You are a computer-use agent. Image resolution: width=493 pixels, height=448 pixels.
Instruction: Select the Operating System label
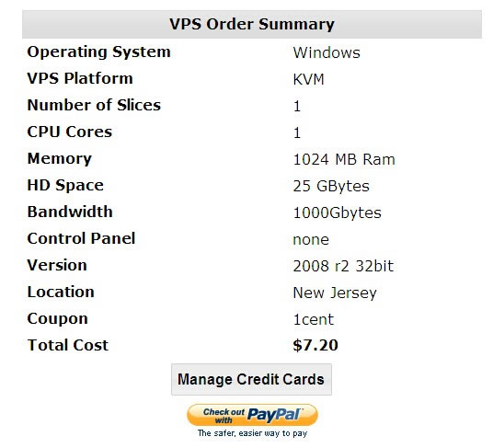click(98, 52)
